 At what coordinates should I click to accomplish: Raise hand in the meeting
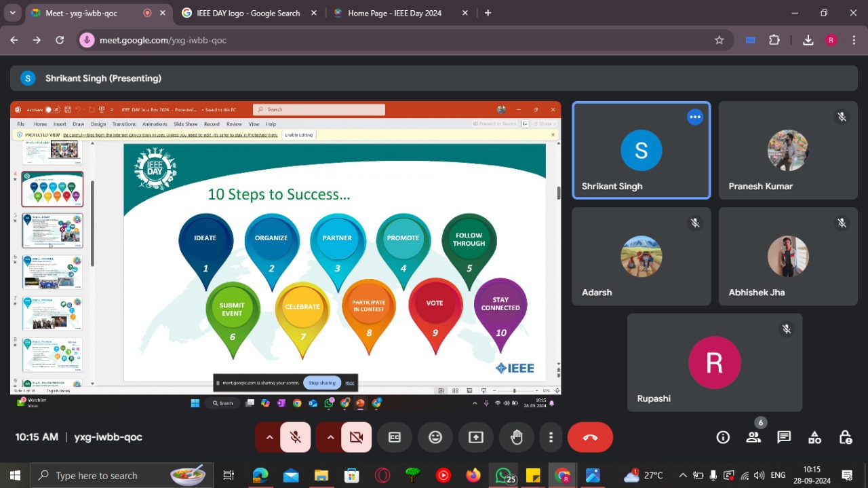pyautogui.click(x=517, y=437)
